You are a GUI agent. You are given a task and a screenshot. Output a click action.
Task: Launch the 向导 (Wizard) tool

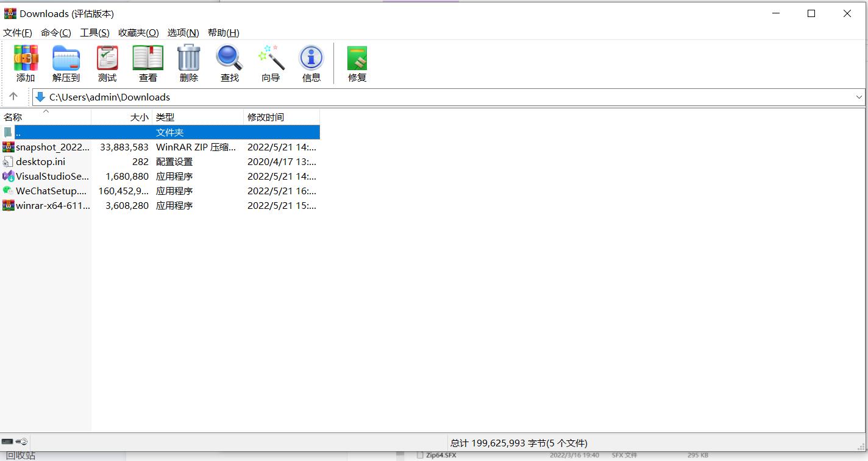point(270,63)
